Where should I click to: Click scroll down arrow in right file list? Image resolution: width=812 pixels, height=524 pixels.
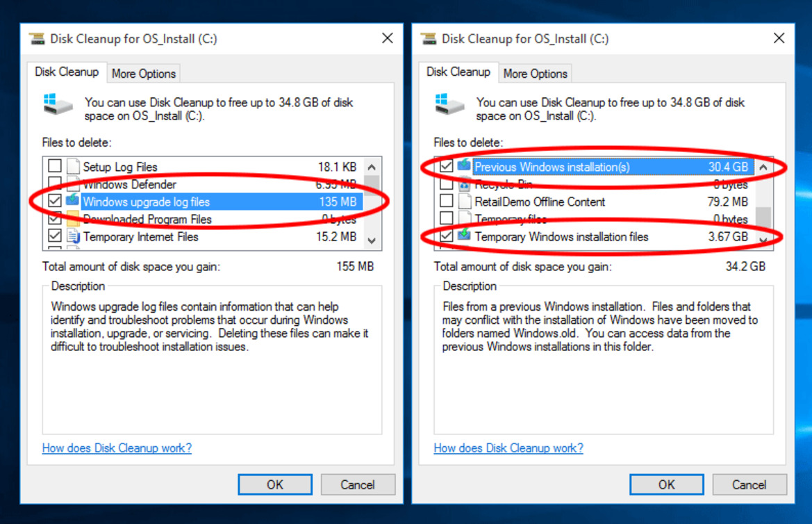pyautogui.click(x=763, y=240)
